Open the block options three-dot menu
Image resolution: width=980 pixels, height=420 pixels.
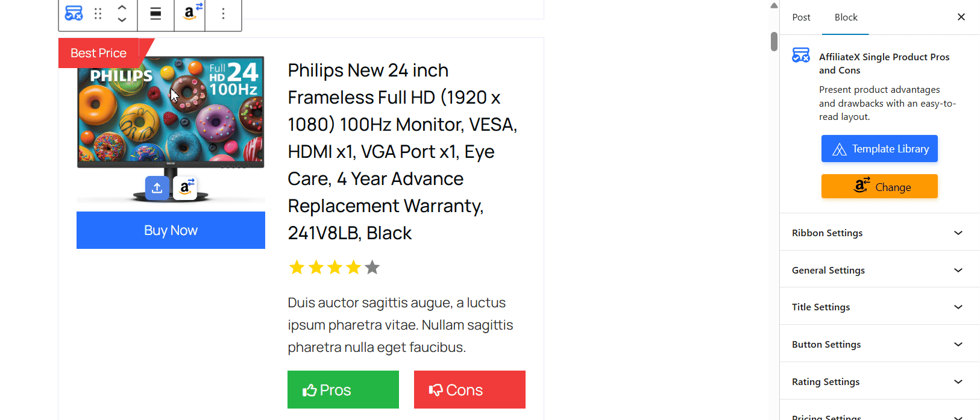click(223, 13)
